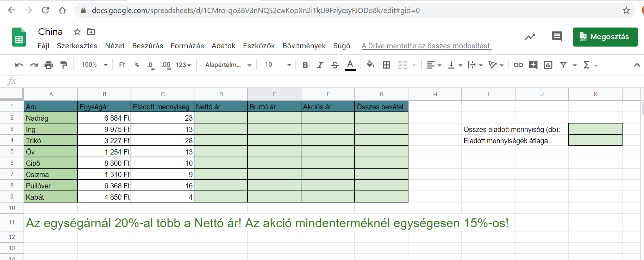Click the Print icon
The image size is (644, 260).
[x=49, y=65]
